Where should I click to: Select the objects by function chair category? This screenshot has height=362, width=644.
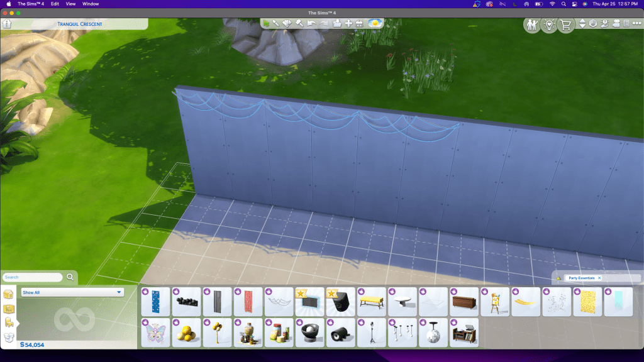[9, 322]
